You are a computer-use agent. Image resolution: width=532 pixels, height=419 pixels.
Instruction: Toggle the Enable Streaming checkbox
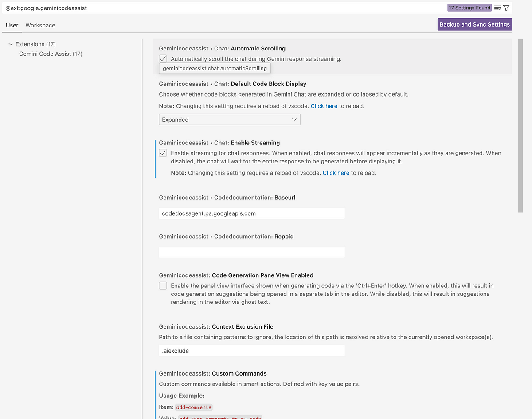[x=163, y=153]
